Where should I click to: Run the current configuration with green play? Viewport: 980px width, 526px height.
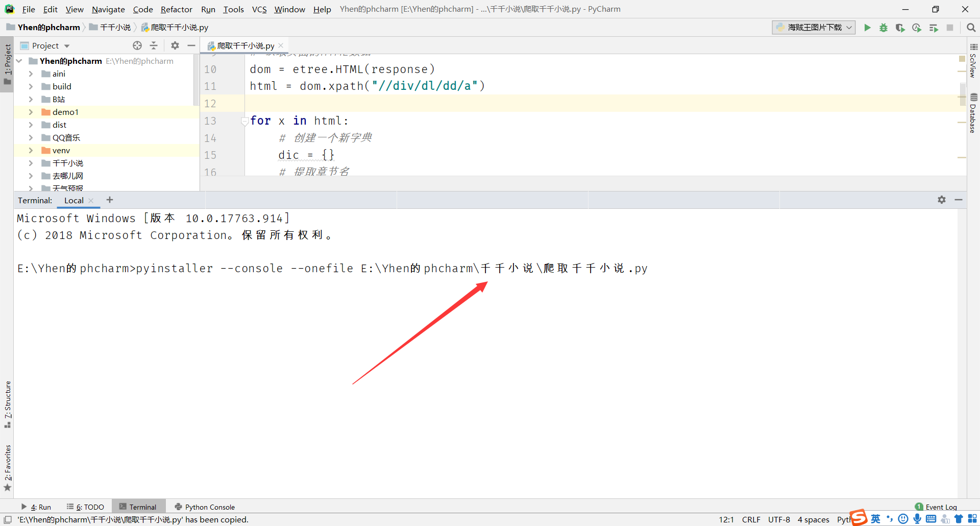(867, 28)
